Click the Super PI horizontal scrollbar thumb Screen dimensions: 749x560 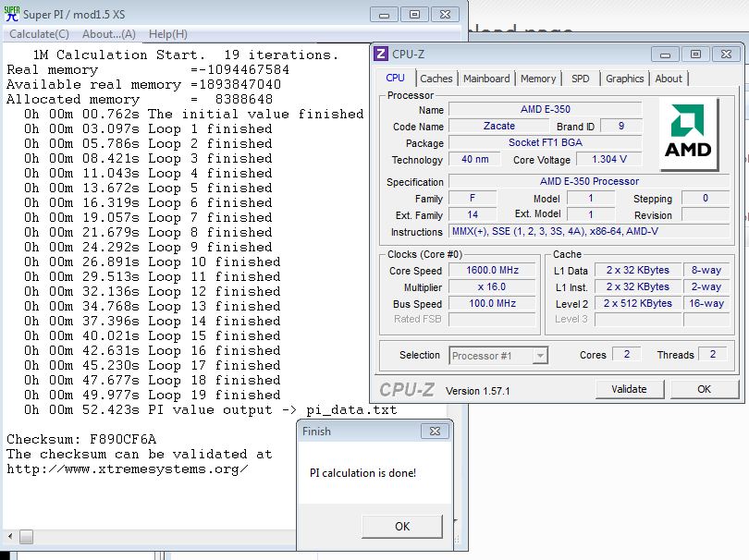tap(26, 537)
